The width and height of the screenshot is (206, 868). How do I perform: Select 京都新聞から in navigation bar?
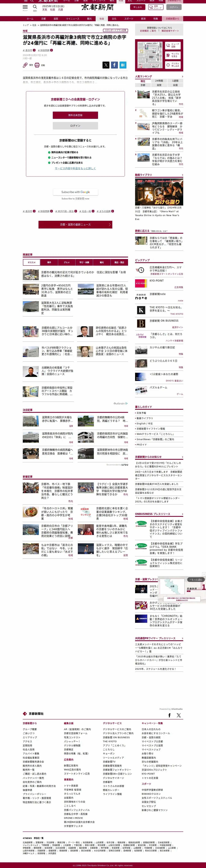point(172,19)
